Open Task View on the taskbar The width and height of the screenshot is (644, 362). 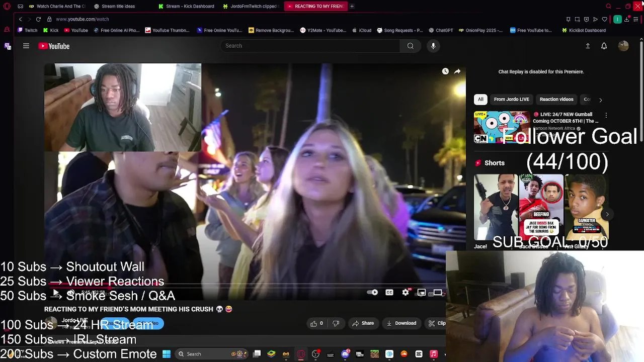257,354
